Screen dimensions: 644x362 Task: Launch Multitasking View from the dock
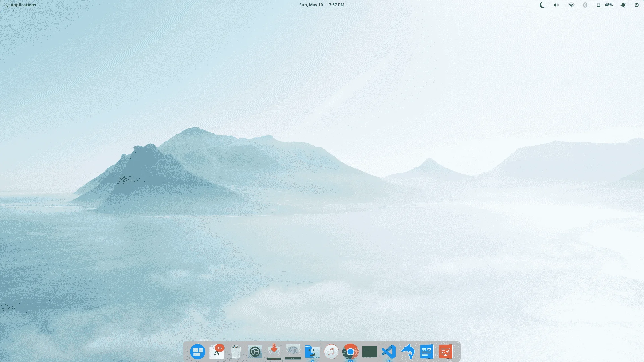pyautogui.click(x=198, y=352)
